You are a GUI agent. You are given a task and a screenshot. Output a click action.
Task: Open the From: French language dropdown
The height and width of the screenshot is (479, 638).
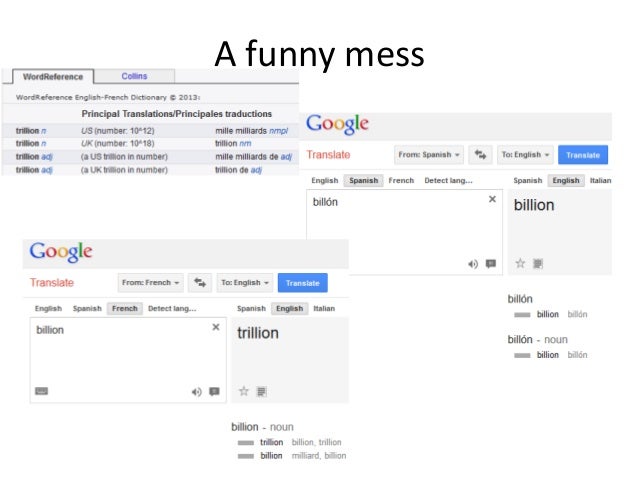pos(151,282)
